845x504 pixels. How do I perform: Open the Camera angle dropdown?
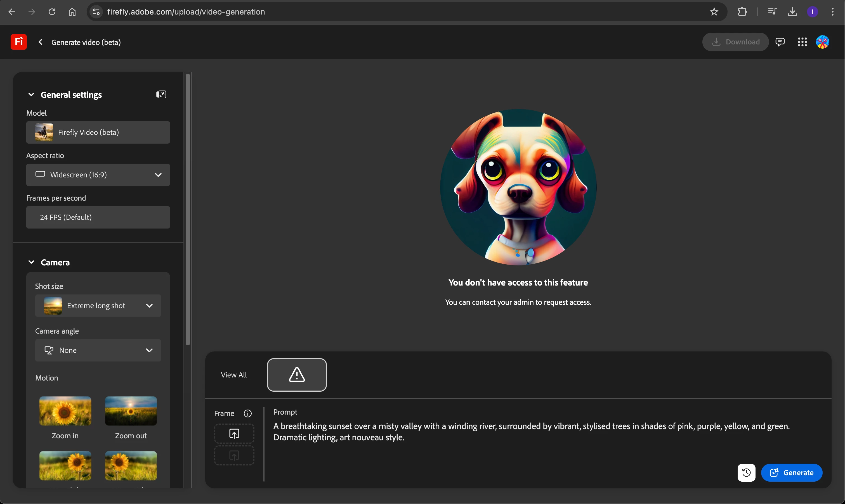(x=98, y=350)
